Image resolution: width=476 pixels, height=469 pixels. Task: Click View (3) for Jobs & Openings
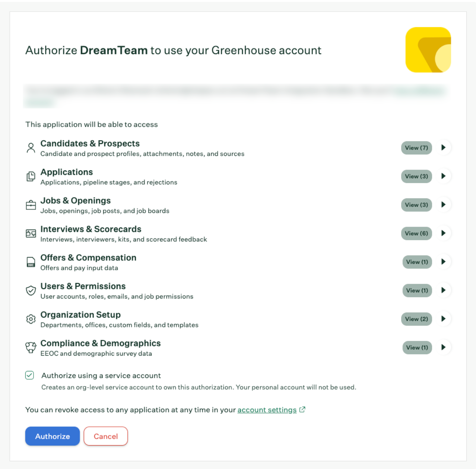tap(416, 205)
